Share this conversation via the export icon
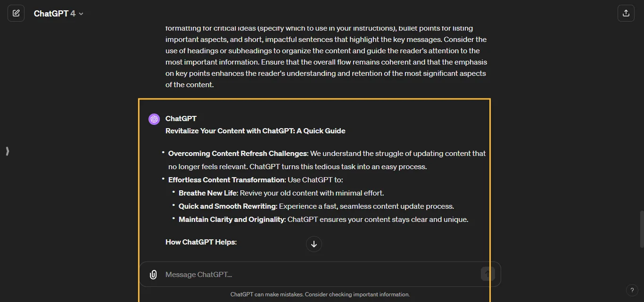The height and width of the screenshot is (302, 644). (626, 13)
